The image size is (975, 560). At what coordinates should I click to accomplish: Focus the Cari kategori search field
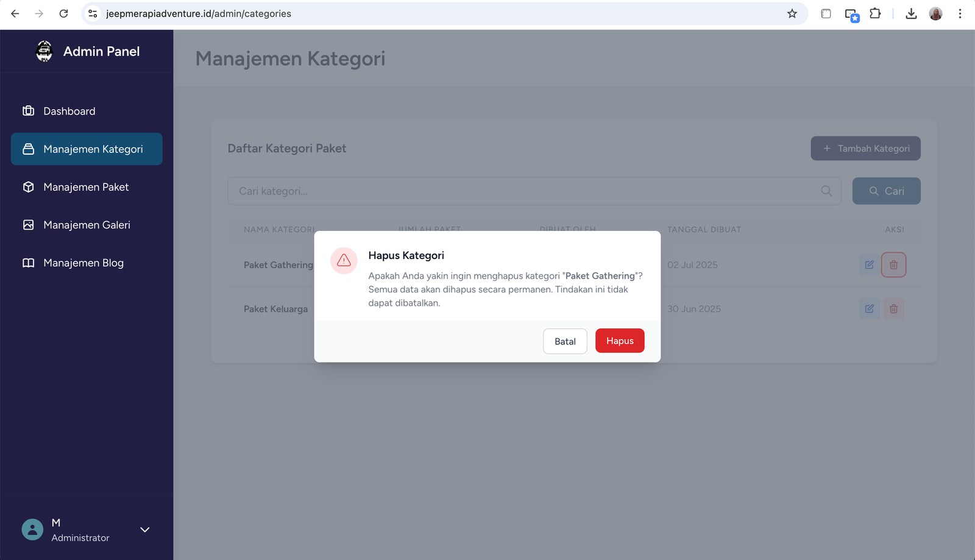(524, 191)
